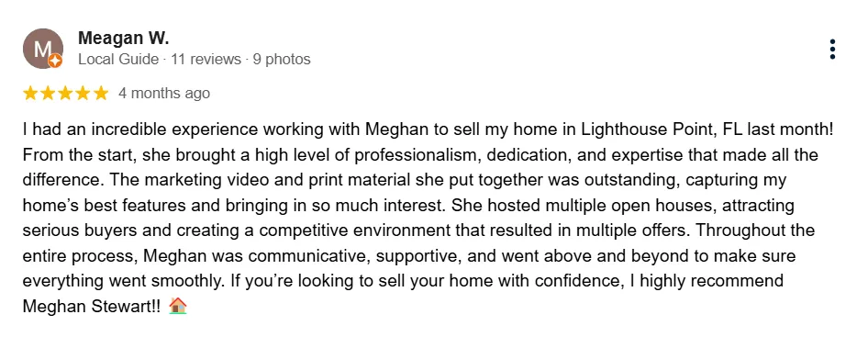Click the Lighthouse Point, FL text
868x337 pixels.
662,129
